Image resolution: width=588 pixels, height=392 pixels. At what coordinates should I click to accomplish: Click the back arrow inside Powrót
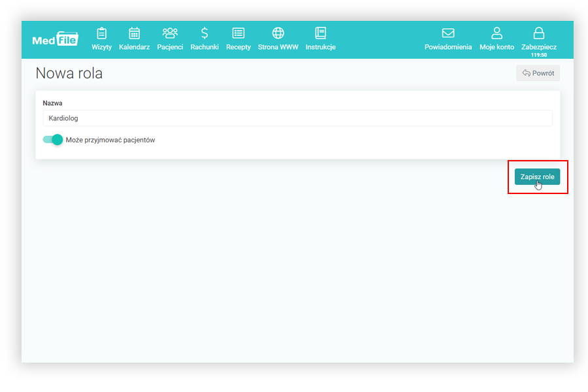click(526, 73)
